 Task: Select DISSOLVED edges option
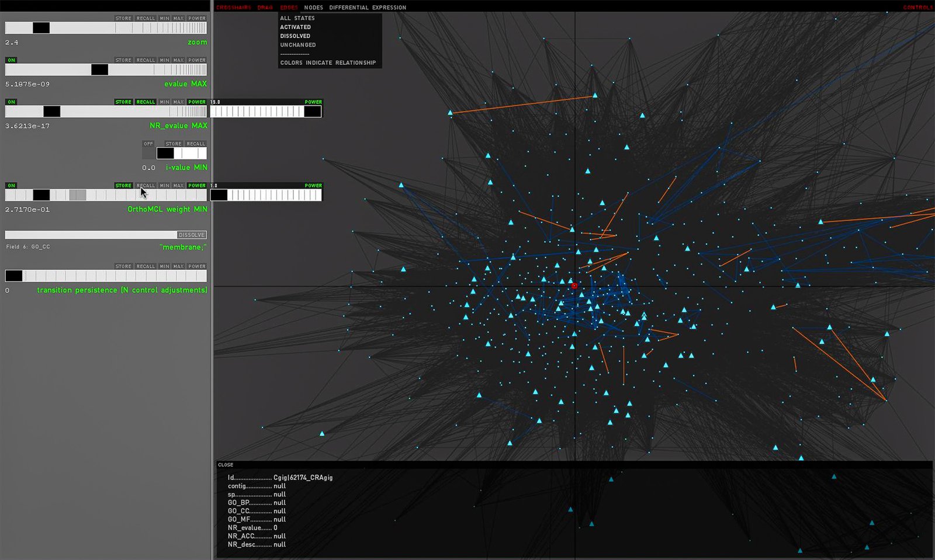pos(295,36)
